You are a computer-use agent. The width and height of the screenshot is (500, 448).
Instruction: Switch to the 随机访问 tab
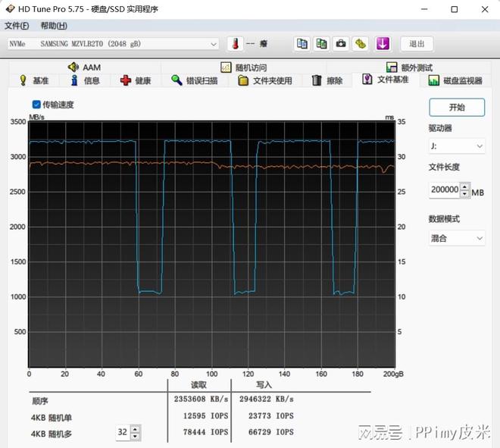point(244,67)
